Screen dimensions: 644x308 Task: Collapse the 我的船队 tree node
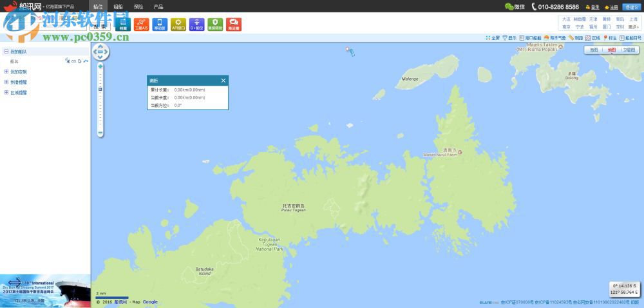(x=6, y=52)
